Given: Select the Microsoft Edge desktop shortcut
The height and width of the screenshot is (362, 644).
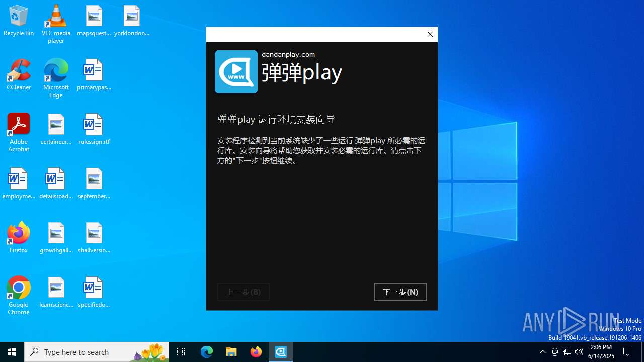Looking at the screenshot, I should [56, 78].
